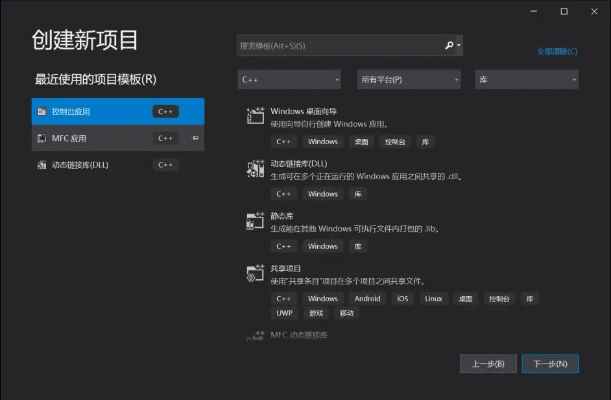Click the 游戏 tag under 共享项目
Image resolution: width=611 pixels, height=400 pixels.
(x=316, y=313)
